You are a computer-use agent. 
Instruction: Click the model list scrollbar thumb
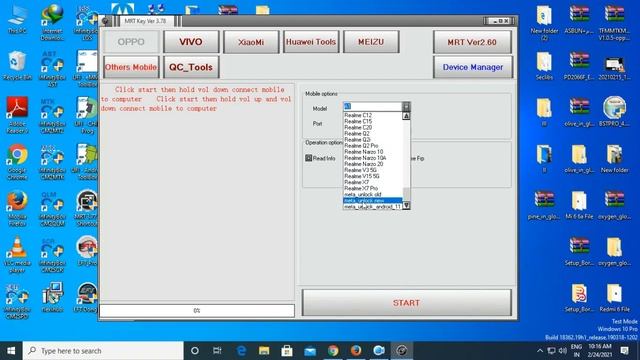pos(406,194)
